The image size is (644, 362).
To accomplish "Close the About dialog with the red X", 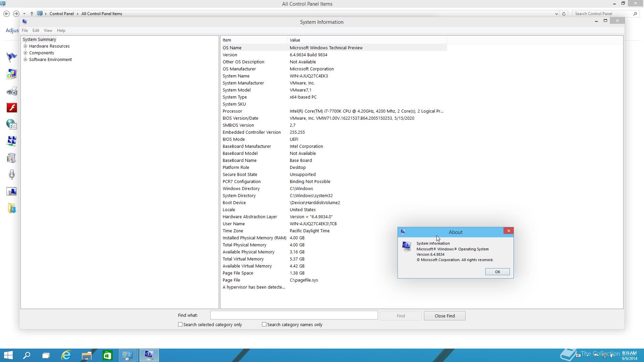I will point(508,231).
